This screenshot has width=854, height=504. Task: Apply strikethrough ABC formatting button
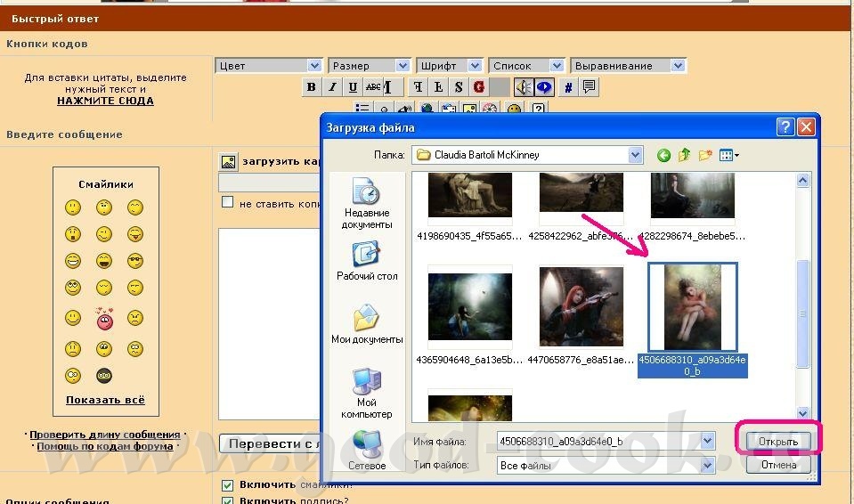coord(373,87)
